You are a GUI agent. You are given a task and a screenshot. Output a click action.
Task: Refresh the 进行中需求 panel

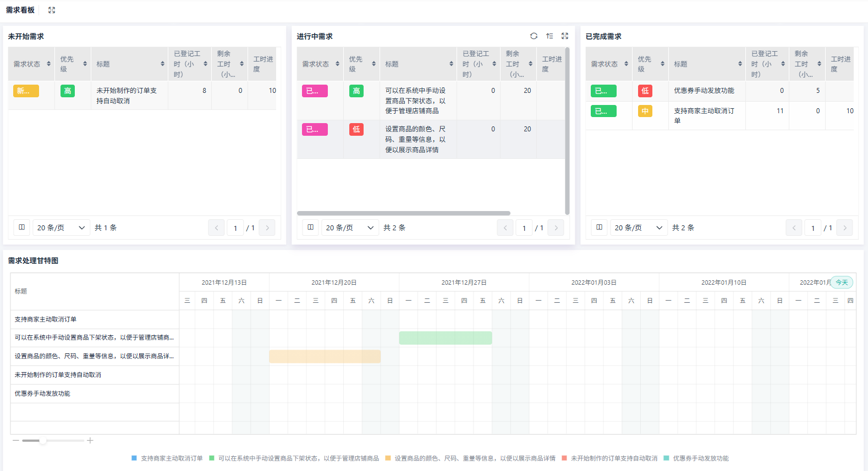coord(534,36)
